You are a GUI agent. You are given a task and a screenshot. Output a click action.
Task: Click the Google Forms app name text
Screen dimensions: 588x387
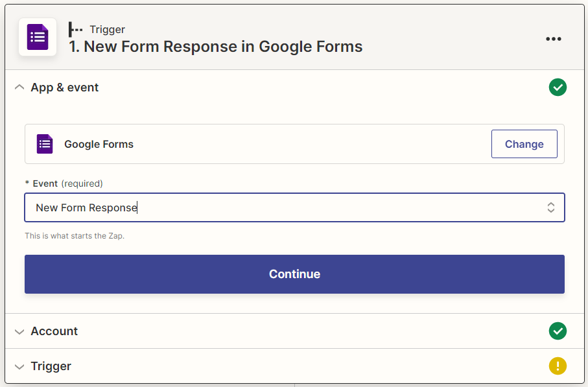pos(99,144)
